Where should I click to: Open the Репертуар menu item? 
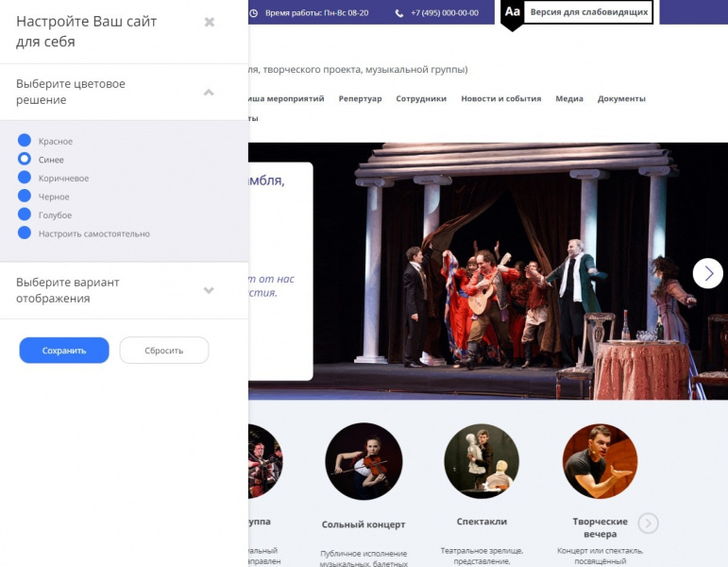click(x=360, y=99)
